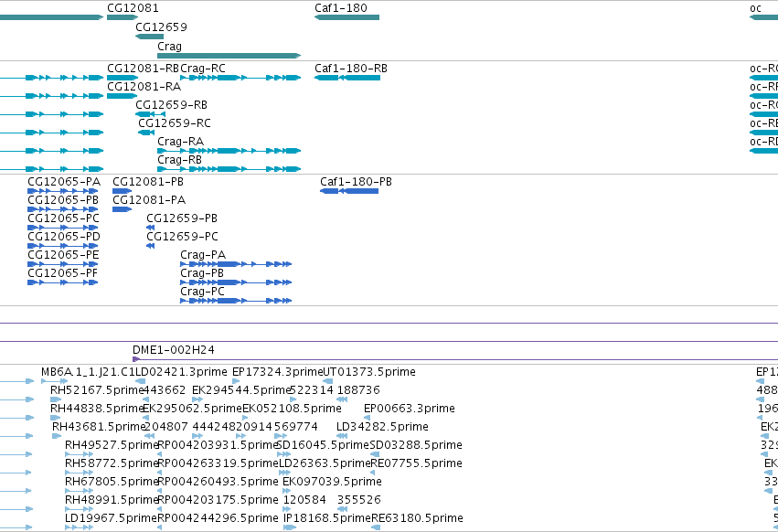Viewport: 778px width, 532px height.
Task: Select the Crag-RA transcript label
Action: point(181,142)
